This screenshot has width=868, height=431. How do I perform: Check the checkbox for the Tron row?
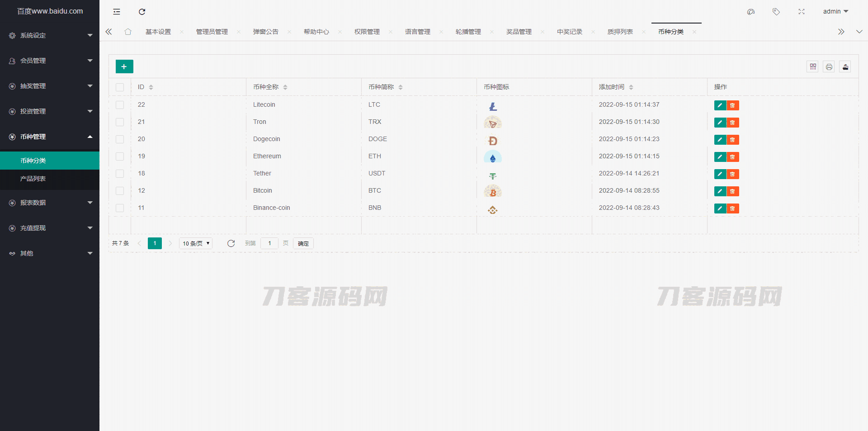120,122
